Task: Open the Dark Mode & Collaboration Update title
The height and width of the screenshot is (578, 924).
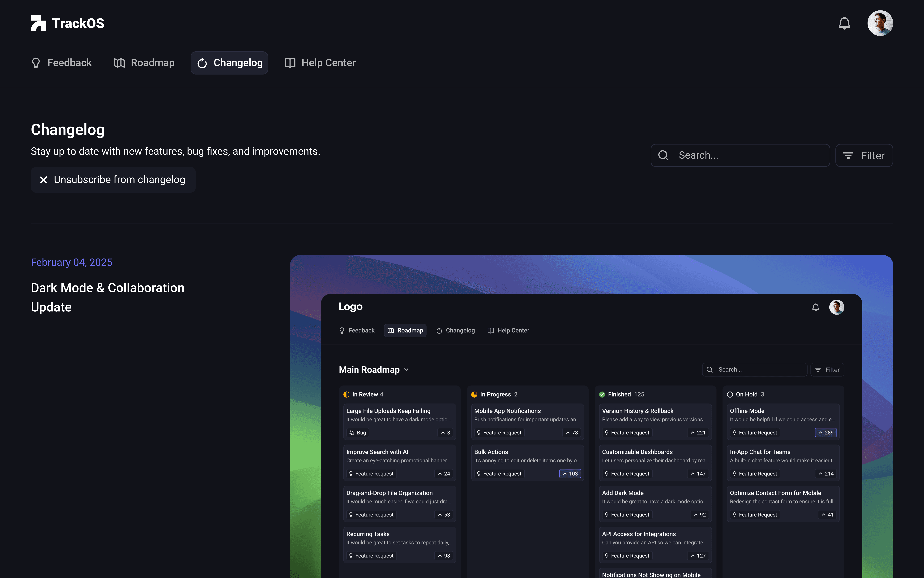Action: tap(108, 297)
